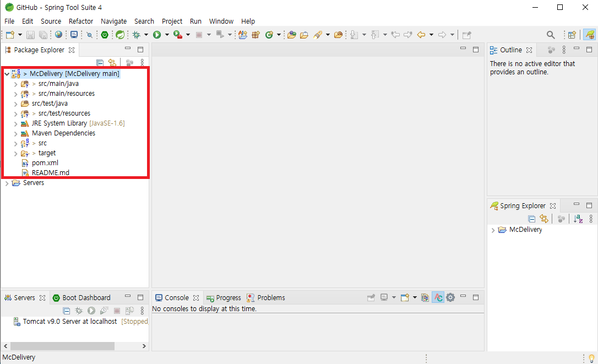Select the README.md file

tap(50, 173)
